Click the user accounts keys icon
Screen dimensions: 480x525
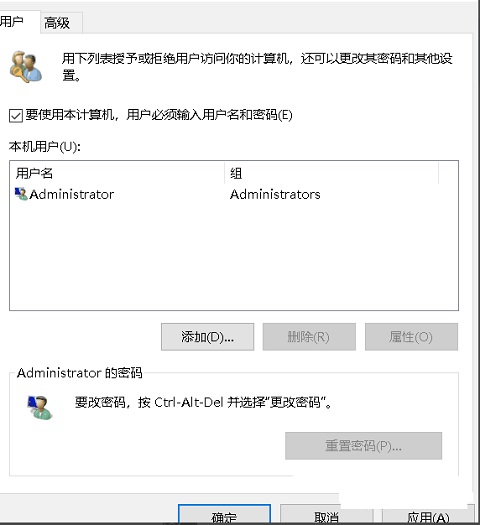click(25, 67)
